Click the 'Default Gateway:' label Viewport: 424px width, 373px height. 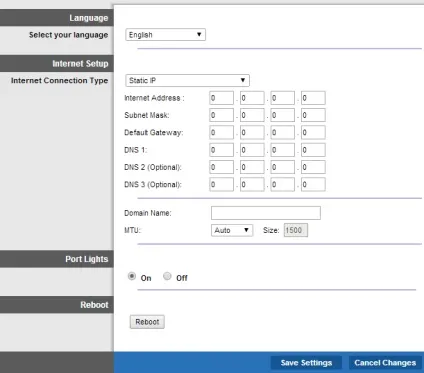click(x=154, y=133)
